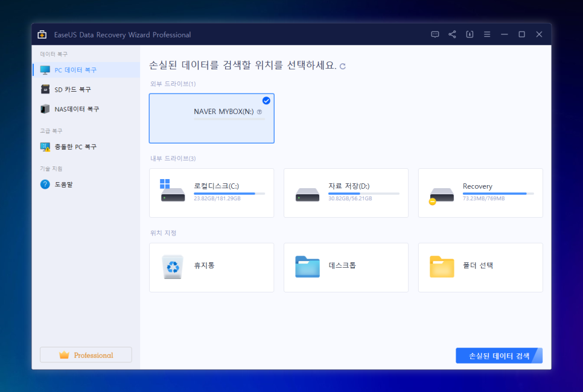The width and height of the screenshot is (583, 392).
Task: Click the 자료 저장(D:) drive icon
Action: (x=307, y=195)
